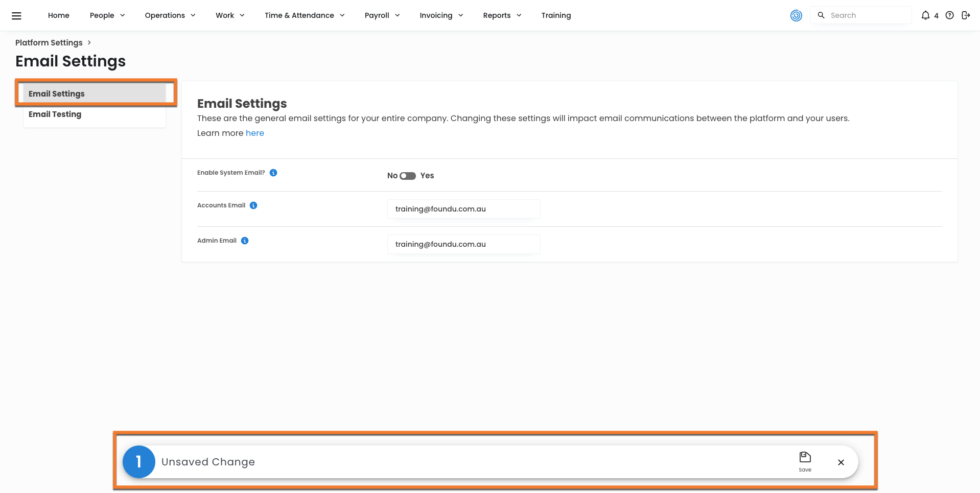Navigate to Platform Settings breadcrumb
The image size is (980, 493).
tap(49, 43)
